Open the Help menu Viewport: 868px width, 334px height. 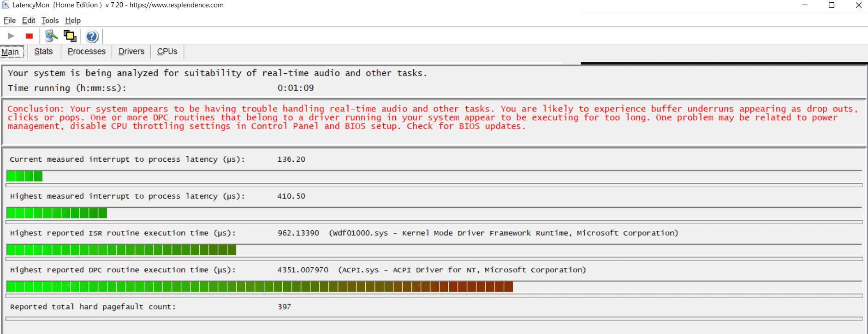coord(73,20)
